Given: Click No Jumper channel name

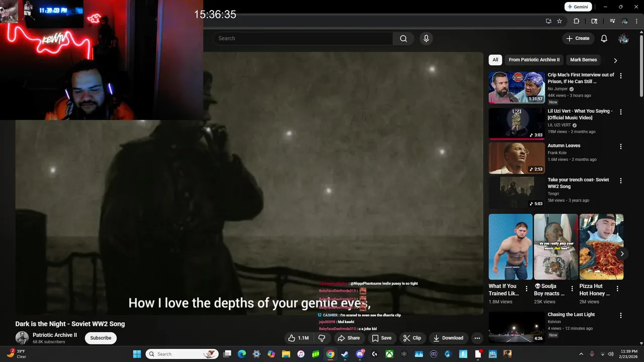Looking at the screenshot, I should point(557,89).
